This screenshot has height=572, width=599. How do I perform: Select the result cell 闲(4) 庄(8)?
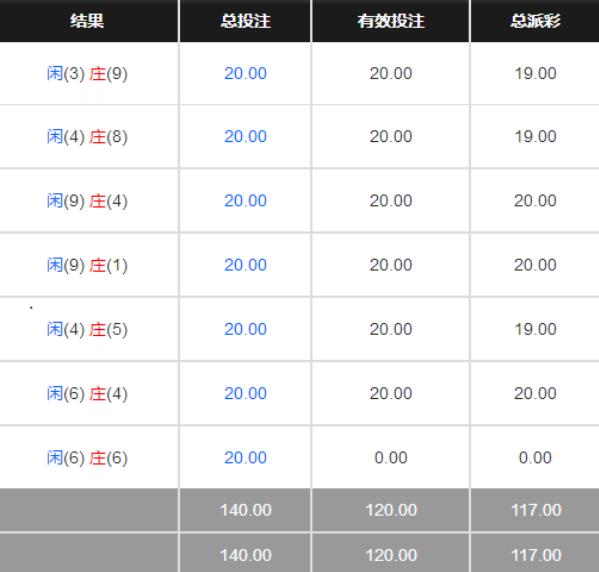[x=87, y=136]
